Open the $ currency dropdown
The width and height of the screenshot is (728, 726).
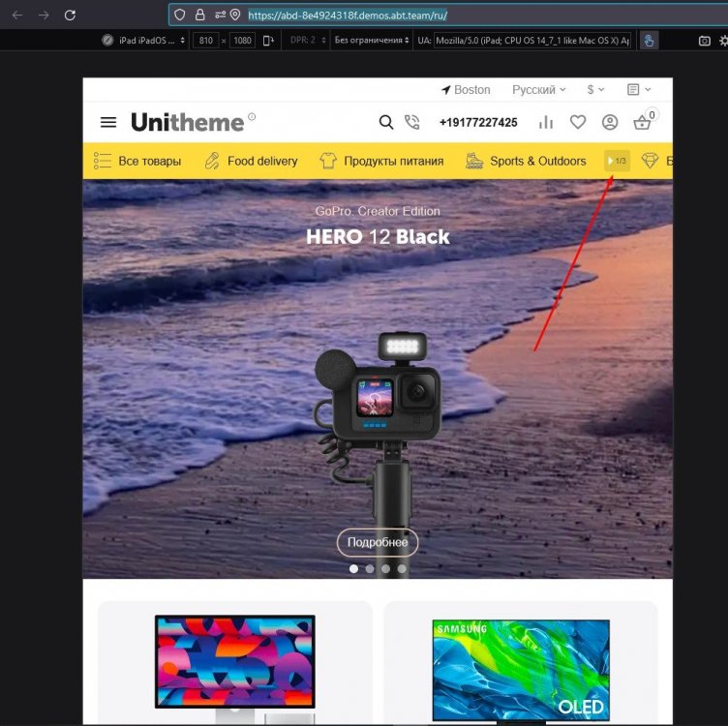(595, 90)
